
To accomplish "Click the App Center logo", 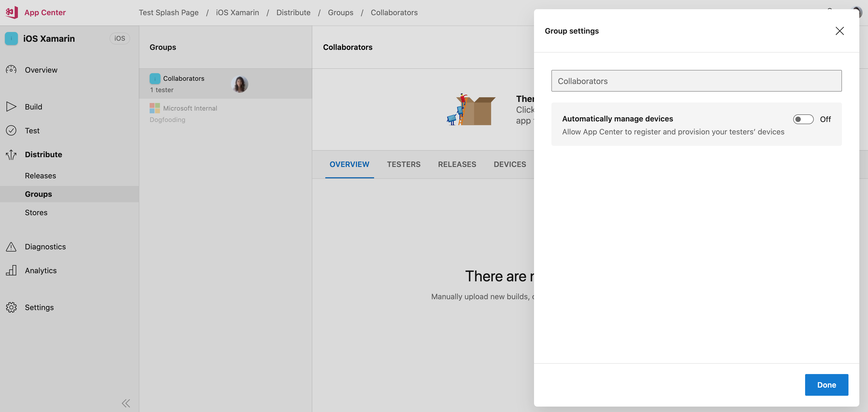I will (11, 12).
